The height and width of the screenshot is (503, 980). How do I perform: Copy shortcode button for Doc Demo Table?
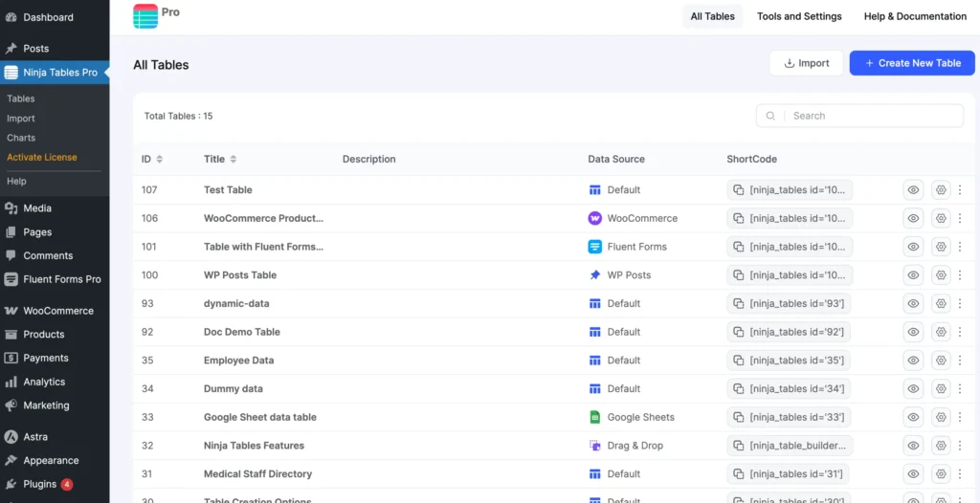[x=789, y=332]
